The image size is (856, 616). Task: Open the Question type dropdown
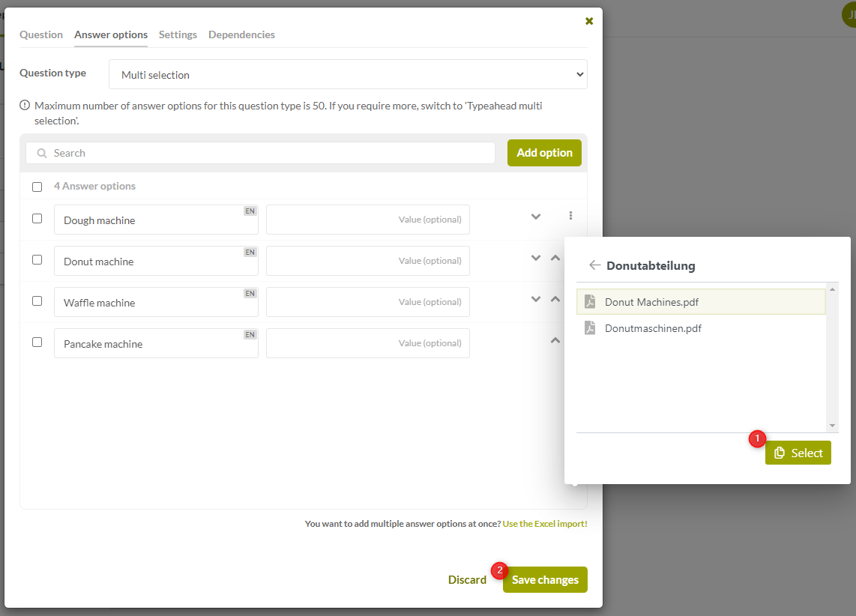348,75
